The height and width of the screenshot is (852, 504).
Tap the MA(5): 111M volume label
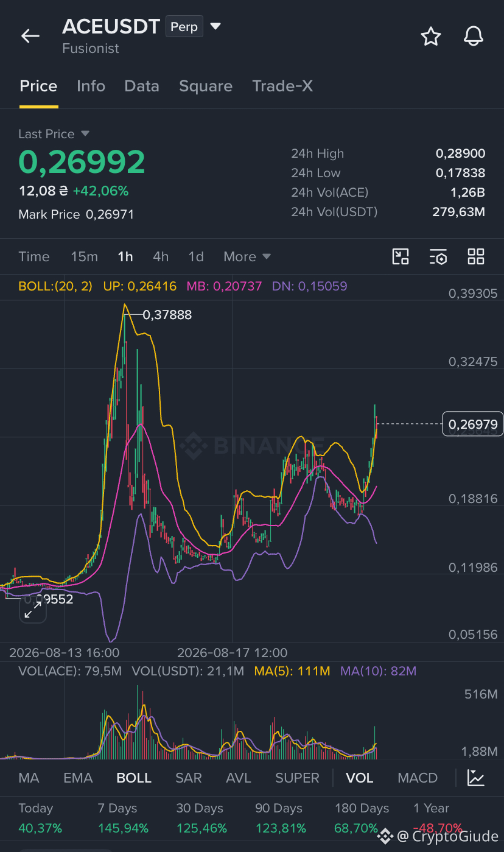click(292, 671)
